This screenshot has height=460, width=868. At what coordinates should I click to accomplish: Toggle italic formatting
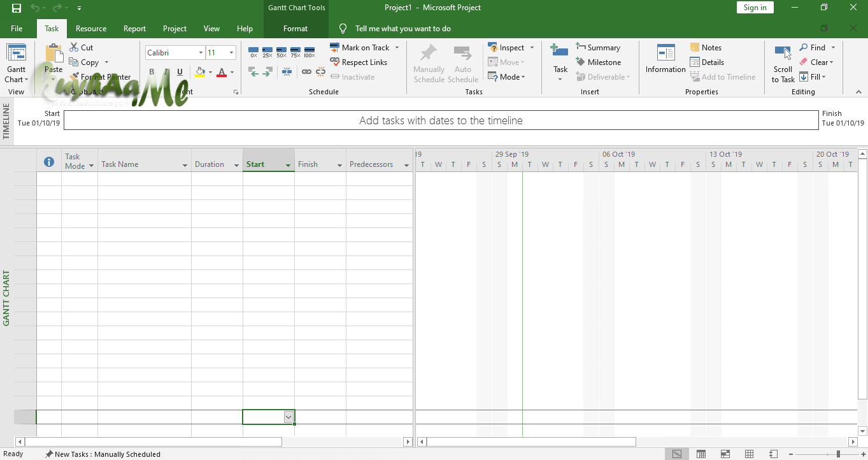tap(166, 72)
